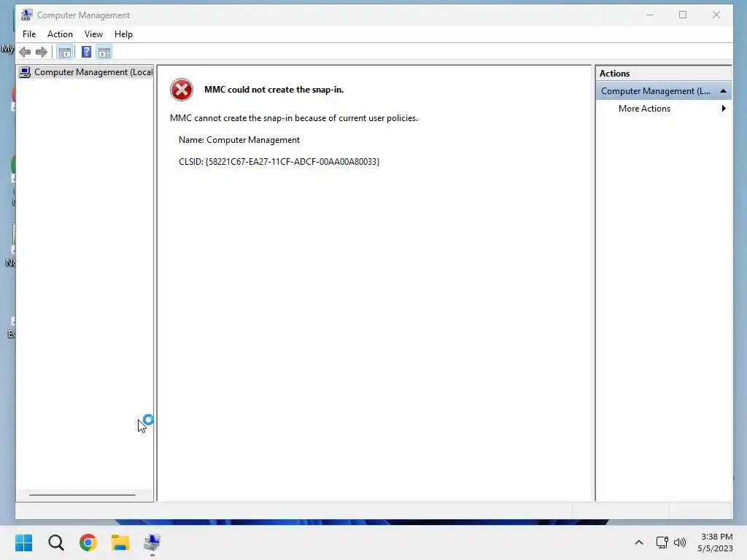Viewport: 747px width, 560px height.
Task: Collapse the Computer Management actions section arrow
Action: pyautogui.click(x=723, y=91)
